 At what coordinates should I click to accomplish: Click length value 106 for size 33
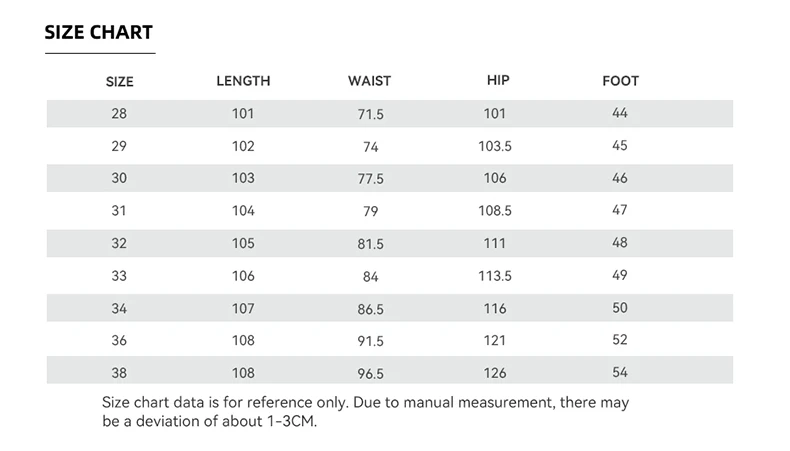[243, 276]
